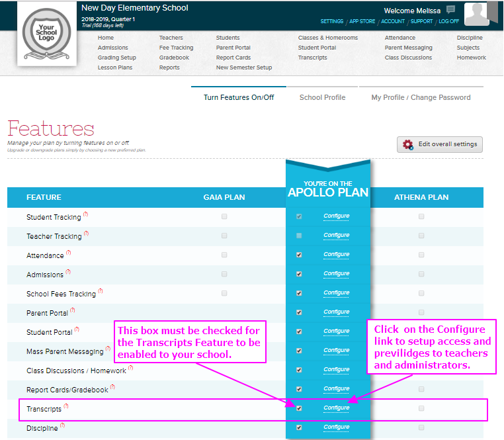
Task: Switch to the Turn Features On/Off tab
Action: tap(239, 97)
